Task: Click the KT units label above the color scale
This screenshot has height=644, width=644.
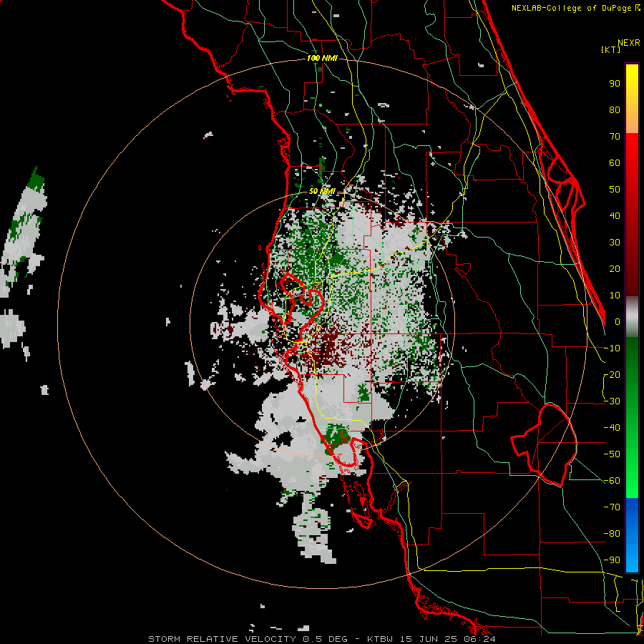Action: [611, 49]
